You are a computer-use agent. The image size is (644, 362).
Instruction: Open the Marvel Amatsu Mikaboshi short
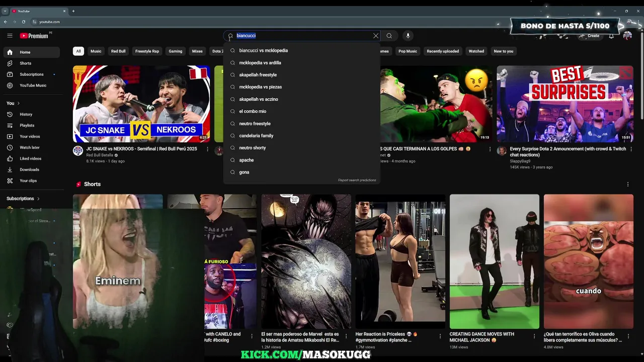pyautogui.click(x=306, y=261)
